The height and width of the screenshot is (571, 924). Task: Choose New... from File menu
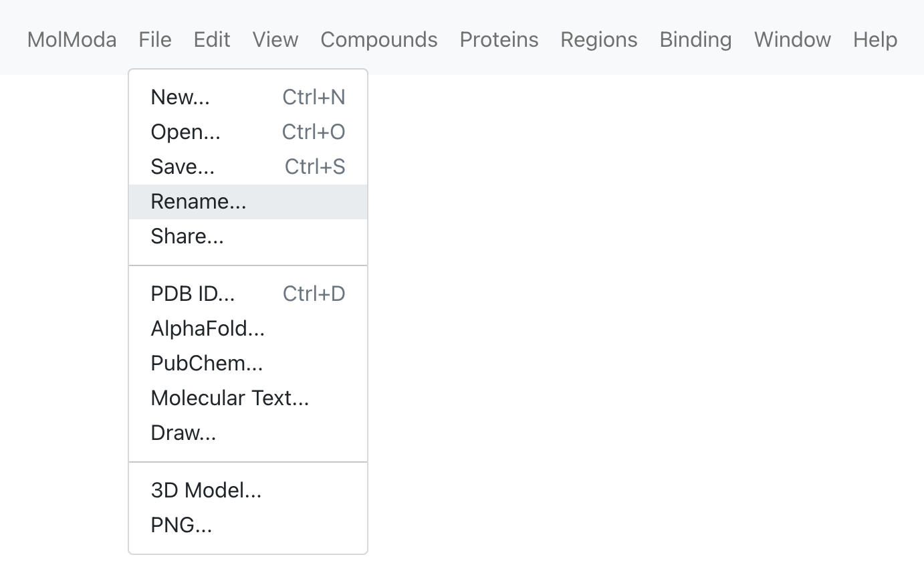coord(248,98)
